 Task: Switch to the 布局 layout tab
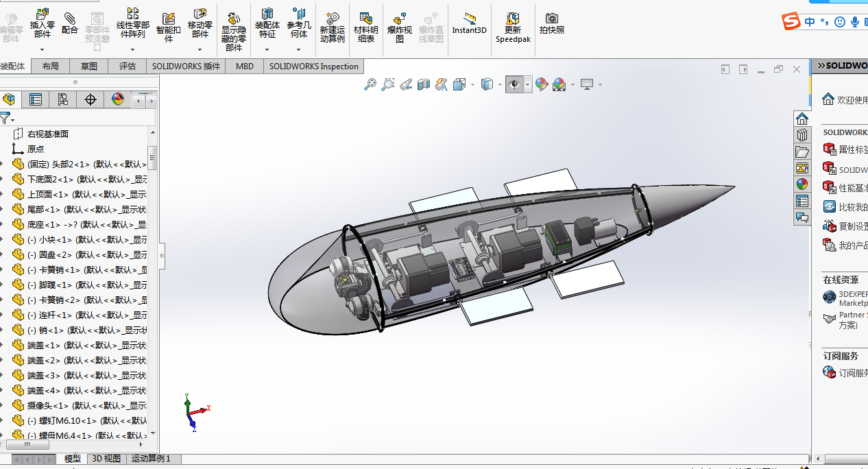coord(50,67)
